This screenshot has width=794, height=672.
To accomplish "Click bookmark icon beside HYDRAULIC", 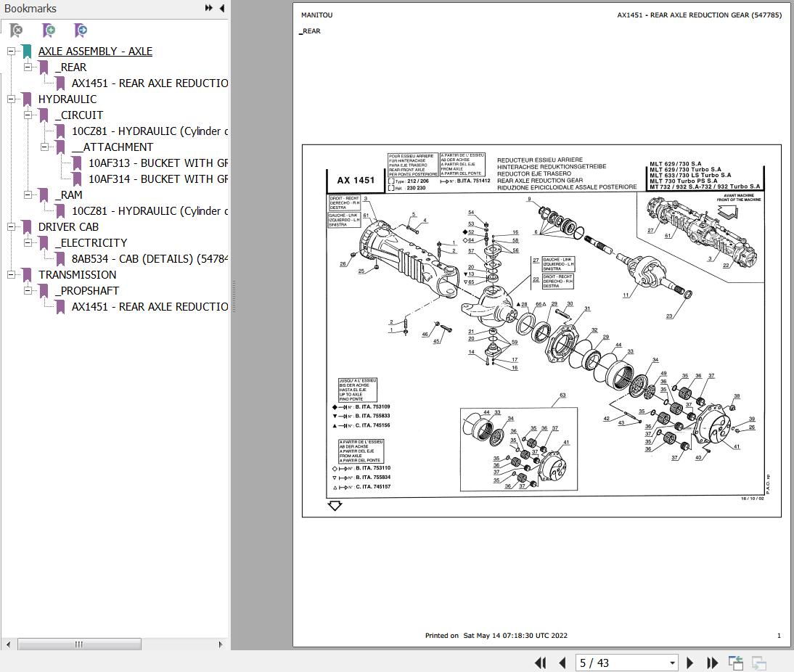I will click(27, 99).
